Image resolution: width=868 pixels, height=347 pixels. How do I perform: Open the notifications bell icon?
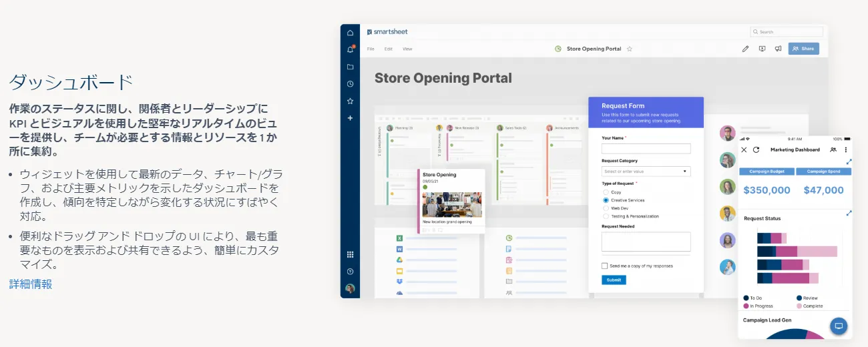pos(350,49)
